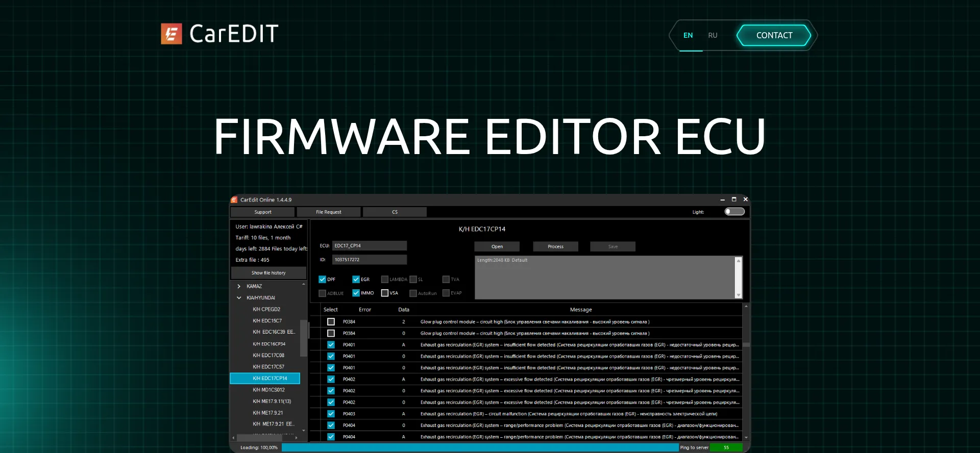
Task: Click the ECU tree scroll-left arrow
Action: tap(233, 438)
